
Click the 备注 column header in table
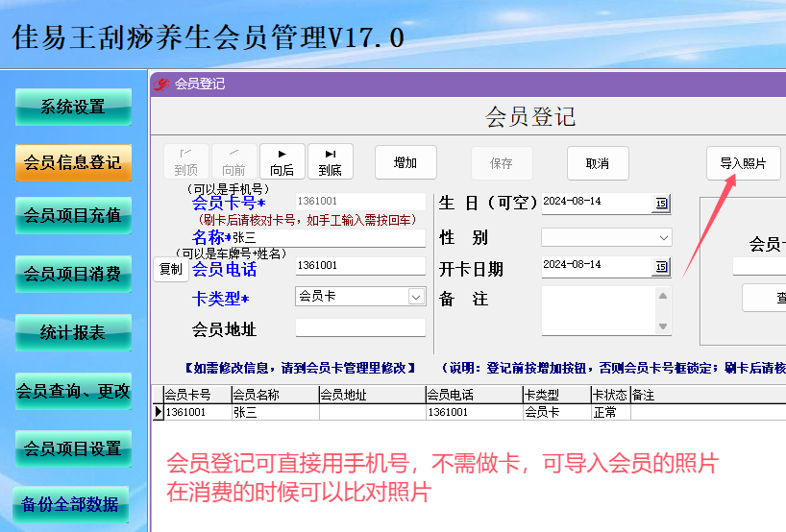tap(708, 396)
